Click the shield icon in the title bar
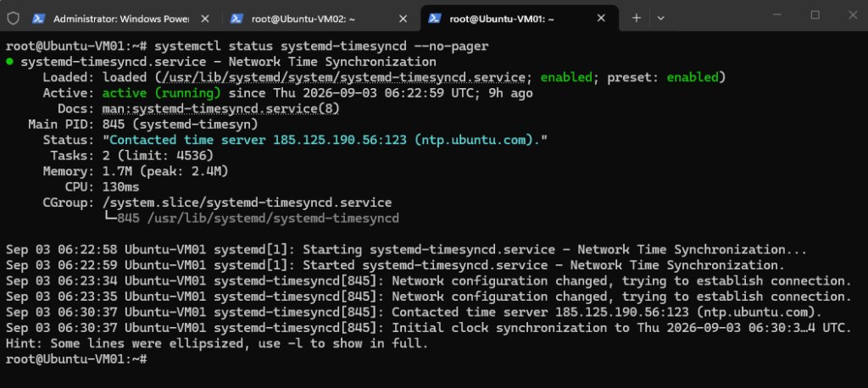The width and height of the screenshot is (868, 388). point(14,19)
